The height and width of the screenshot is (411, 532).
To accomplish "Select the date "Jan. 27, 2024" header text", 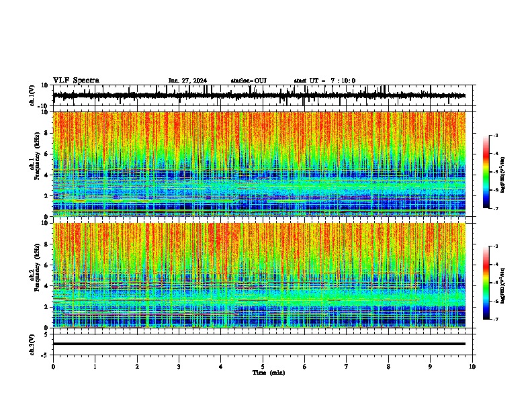I will click(187, 81).
